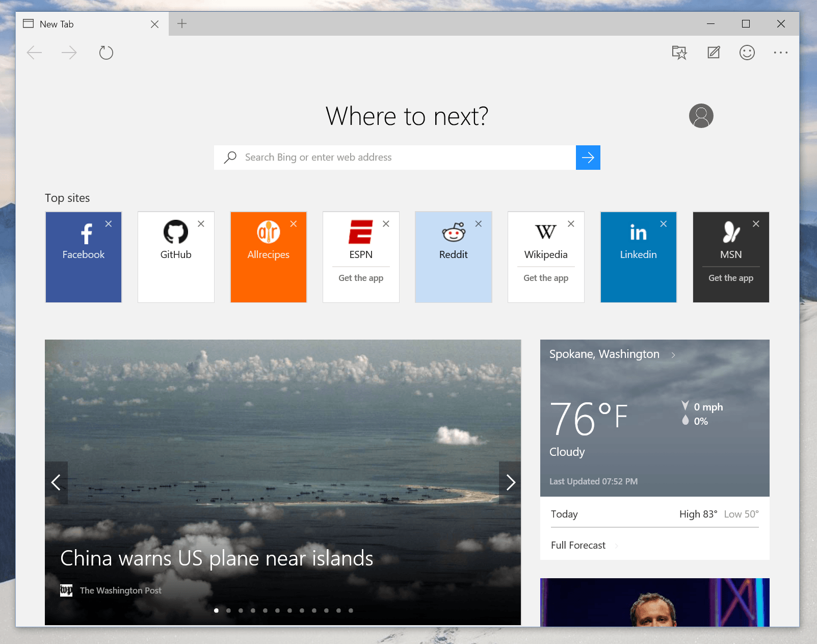Click the search magnifier icon
This screenshot has width=817, height=644.
230,157
